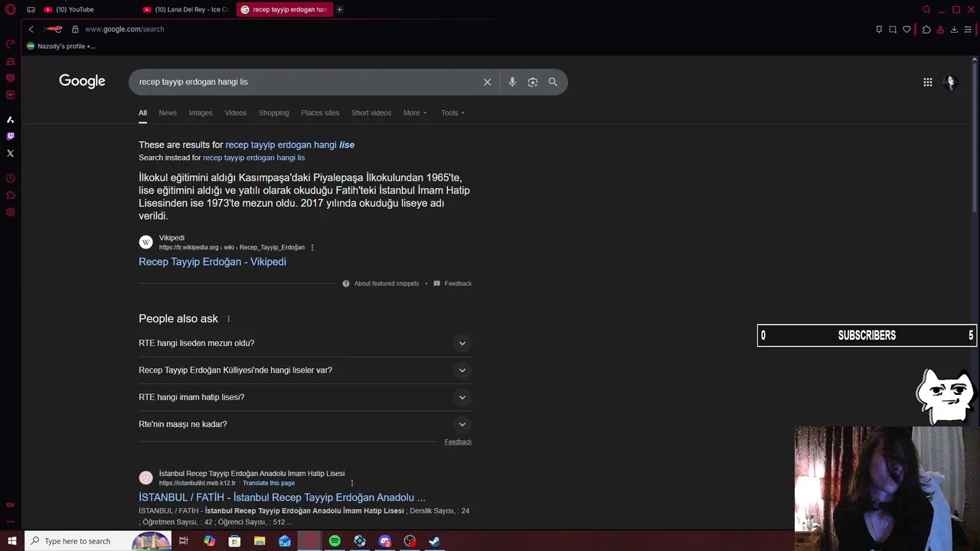Image resolution: width=980 pixels, height=551 pixels.
Task: Select the Short videos search tab
Action: (371, 112)
